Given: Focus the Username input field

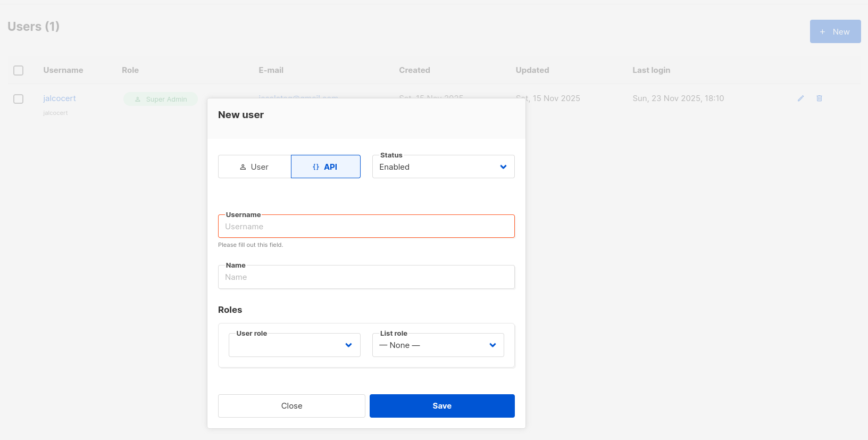Looking at the screenshot, I should pos(366,227).
